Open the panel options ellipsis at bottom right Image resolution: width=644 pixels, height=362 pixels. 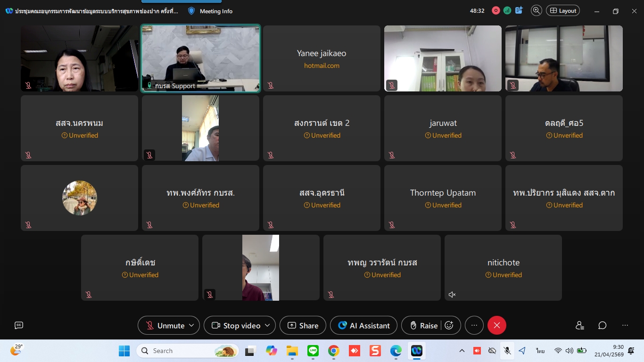click(625, 325)
